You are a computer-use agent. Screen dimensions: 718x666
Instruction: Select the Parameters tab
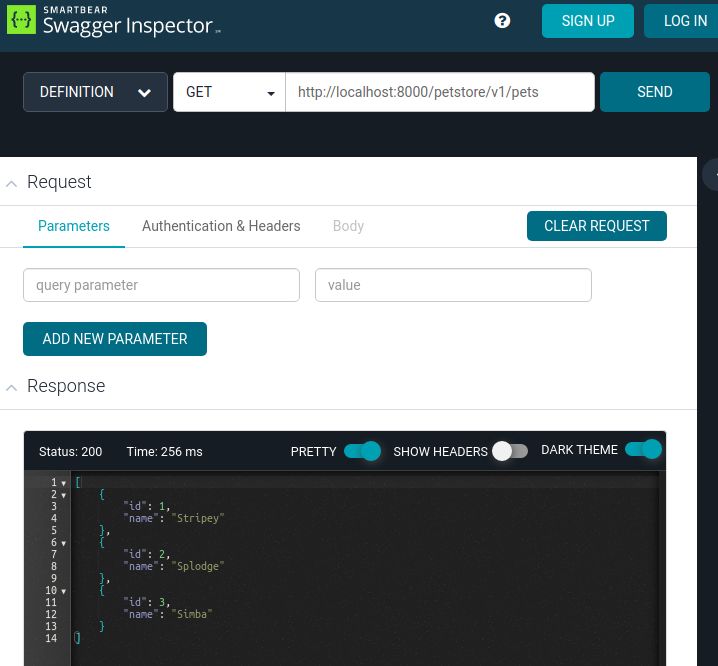[74, 226]
